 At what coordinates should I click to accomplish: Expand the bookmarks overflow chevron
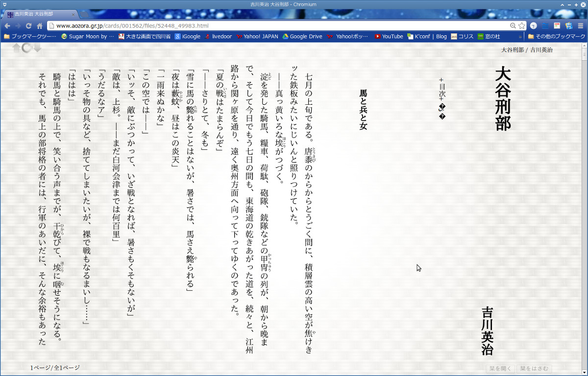pyautogui.click(x=520, y=37)
